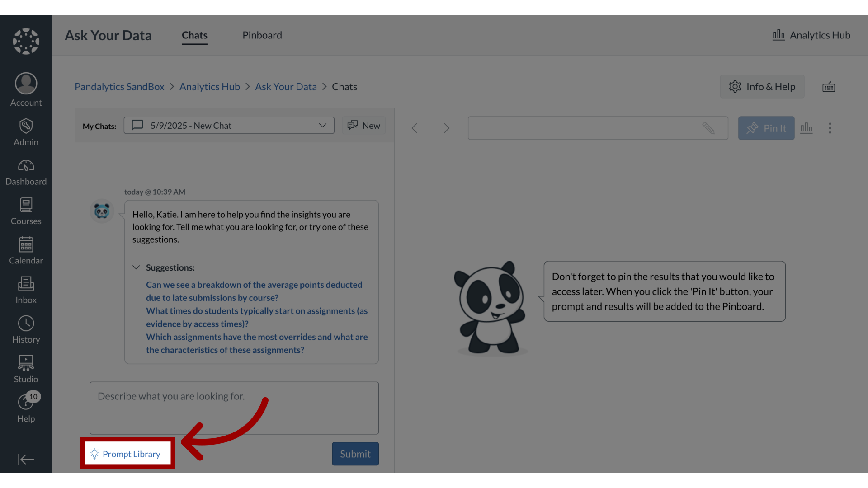
Task: Go to the Dashboard
Action: pos(26,172)
